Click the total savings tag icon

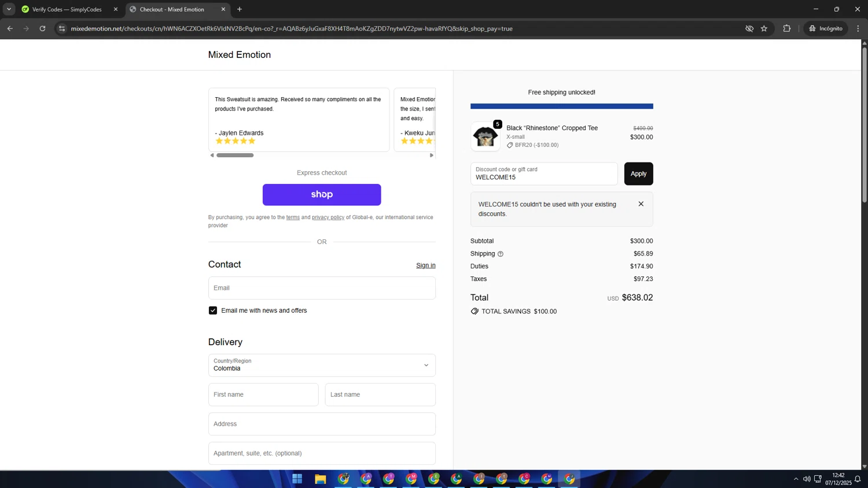tap(475, 311)
